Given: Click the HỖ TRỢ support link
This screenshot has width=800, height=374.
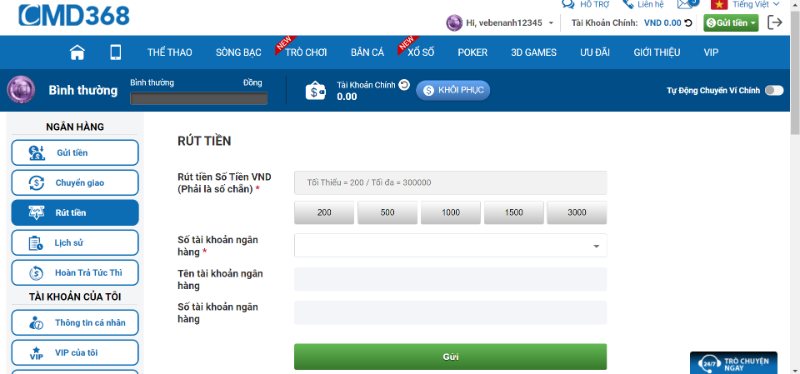Looking at the screenshot, I should 594,4.
